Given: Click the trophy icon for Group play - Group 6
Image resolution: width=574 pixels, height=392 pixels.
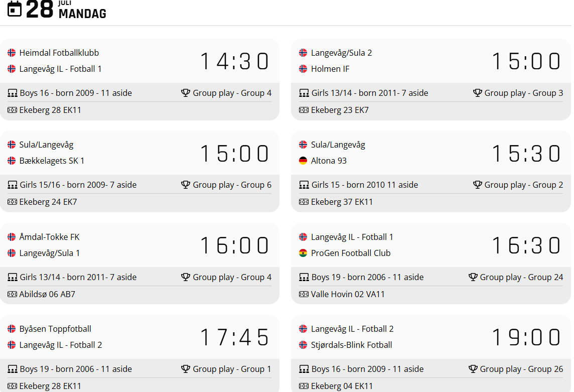Looking at the screenshot, I should coord(186,185).
